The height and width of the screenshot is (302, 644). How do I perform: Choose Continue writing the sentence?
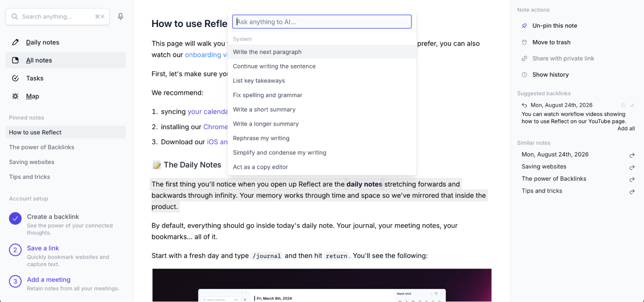322,66
